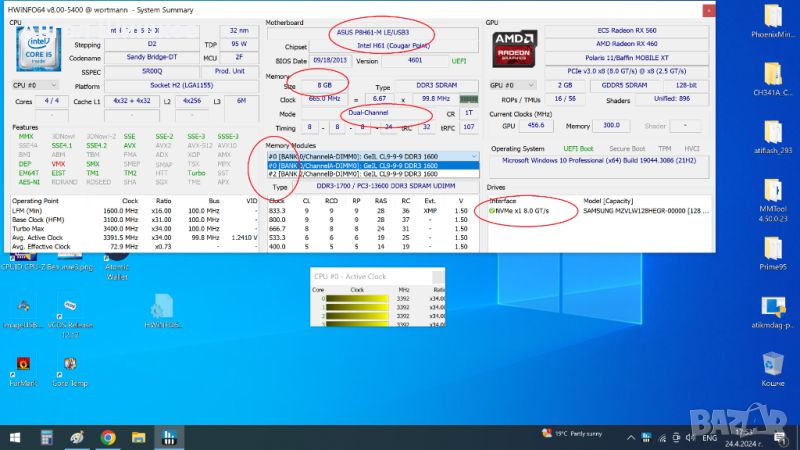Click the SR00Q SSPEC field
This screenshot has height=450, width=800.
pyautogui.click(x=152, y=71)
